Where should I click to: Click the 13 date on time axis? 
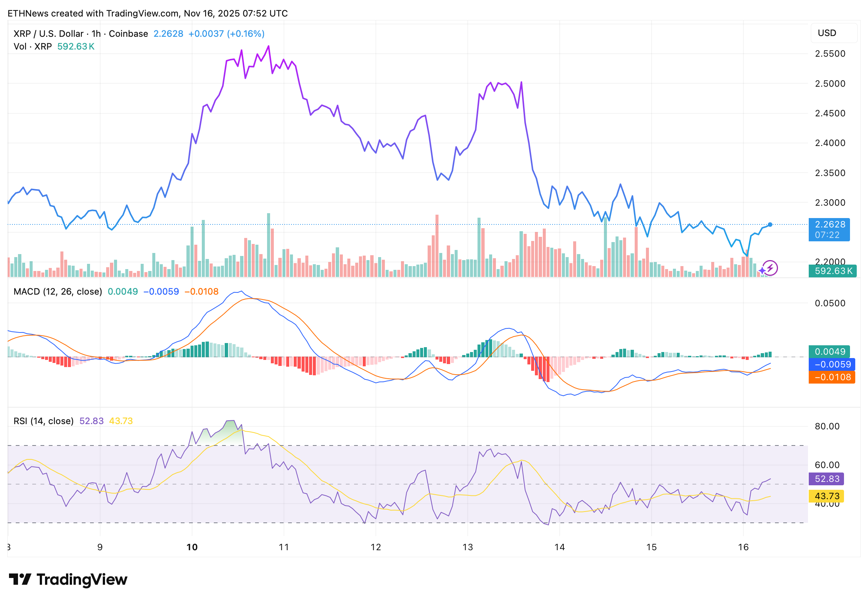click(467, 547)
